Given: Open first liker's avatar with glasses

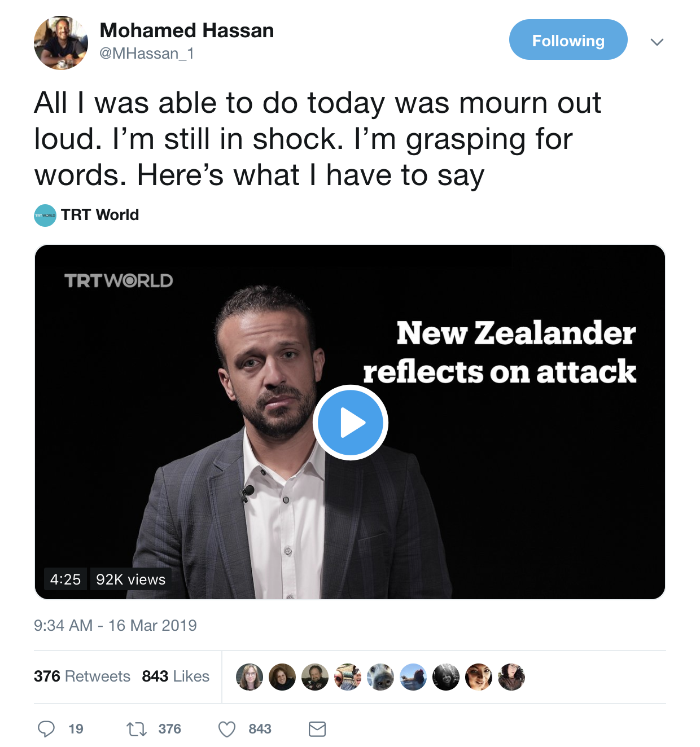Looking at the screenshot, I should pos(250,676).
